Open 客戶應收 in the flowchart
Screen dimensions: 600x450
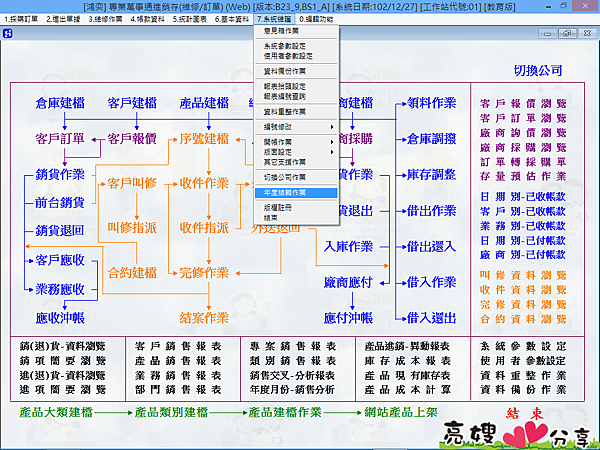point(60,260)
